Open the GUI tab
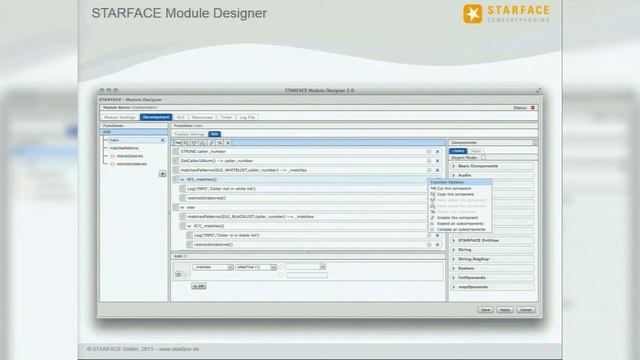 click(180, 117)
